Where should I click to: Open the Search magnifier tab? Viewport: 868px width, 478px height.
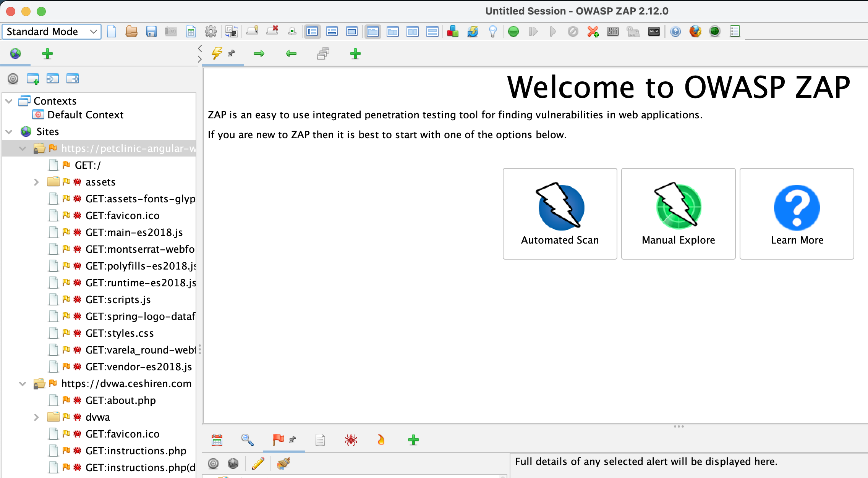tap(248, 440)
